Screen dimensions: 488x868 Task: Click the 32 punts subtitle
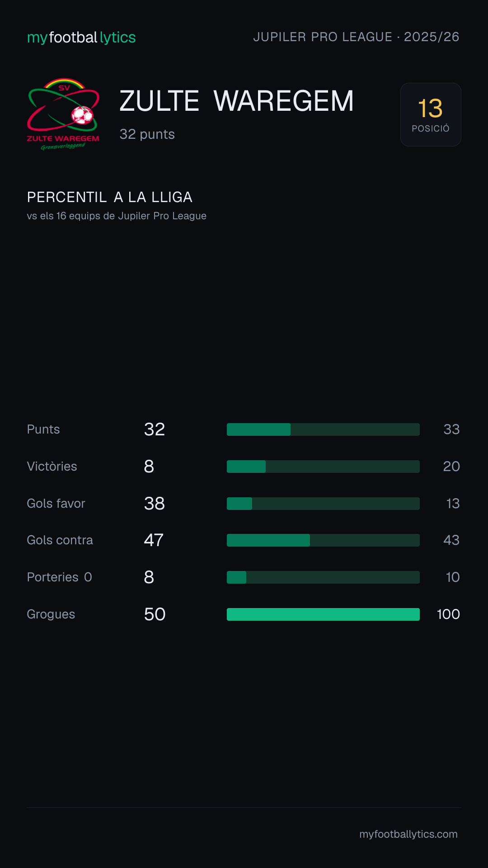tap(147, 134)
